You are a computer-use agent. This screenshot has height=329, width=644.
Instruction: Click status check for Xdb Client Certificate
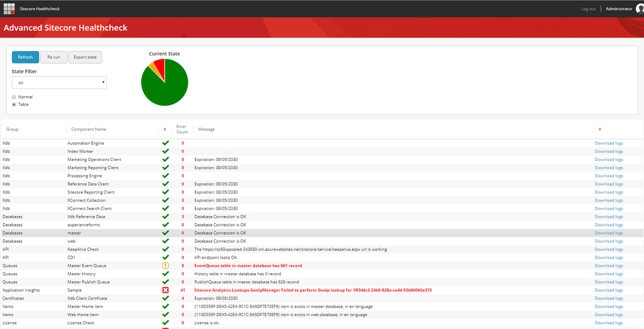[x=165, y=298]
